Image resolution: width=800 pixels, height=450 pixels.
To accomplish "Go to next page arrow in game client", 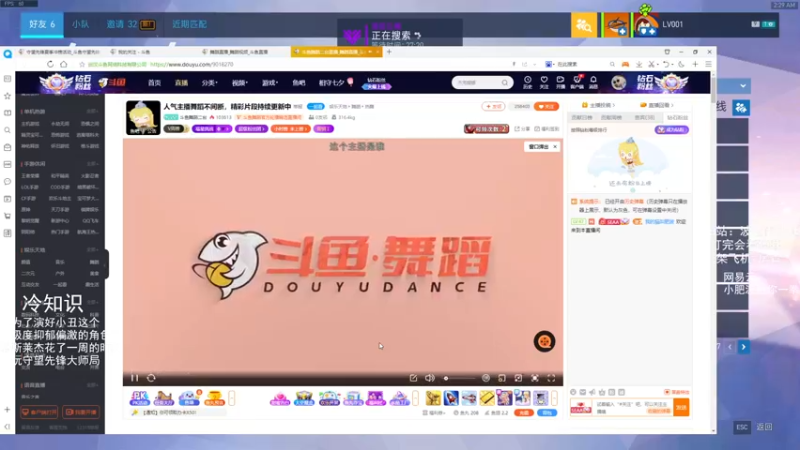I will click(x=743, y=347).
